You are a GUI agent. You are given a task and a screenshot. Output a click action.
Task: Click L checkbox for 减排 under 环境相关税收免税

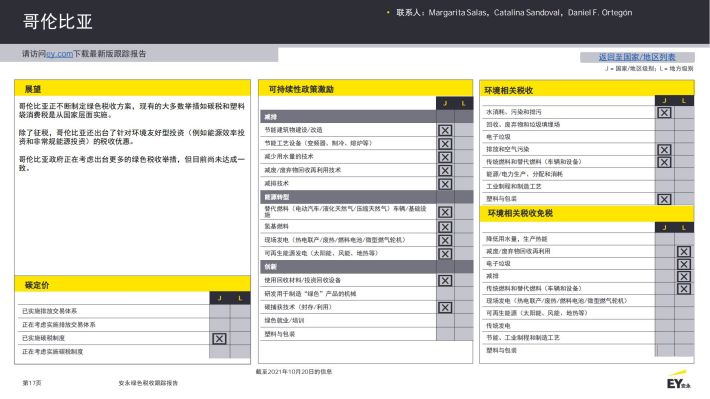pyautogui.click(x=684, y=276)
